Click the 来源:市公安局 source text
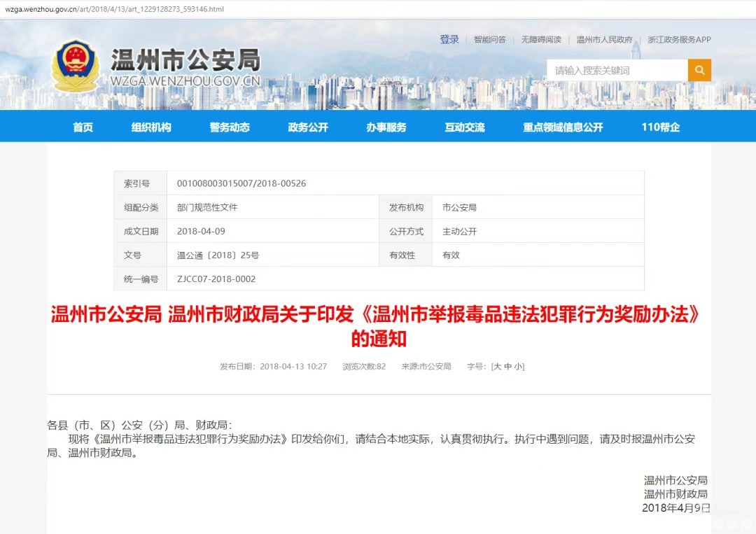 click(426, 366)
